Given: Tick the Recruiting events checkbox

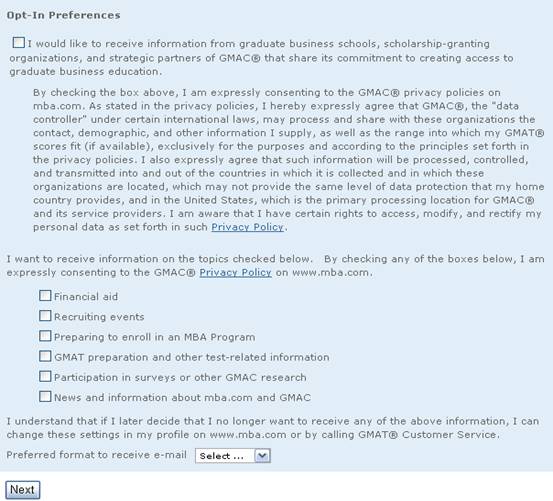Looking at the screenshot, I should click(x=45, y=316).
